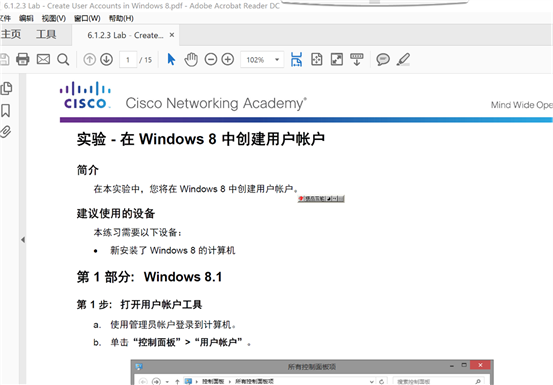Viewport: 553px width, 385px height.
Task: Click the small floating toolbar in document
Action: [321, 199]
